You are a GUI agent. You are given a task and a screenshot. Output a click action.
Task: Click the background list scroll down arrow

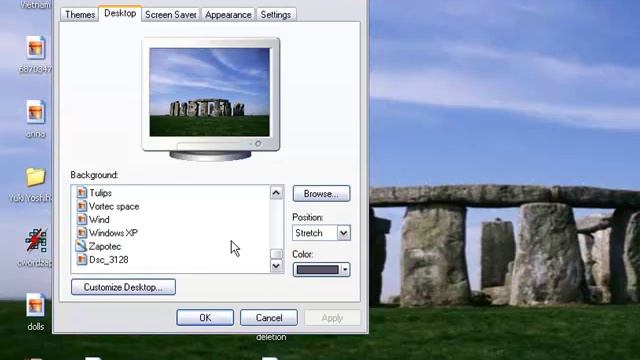(276, 266)
